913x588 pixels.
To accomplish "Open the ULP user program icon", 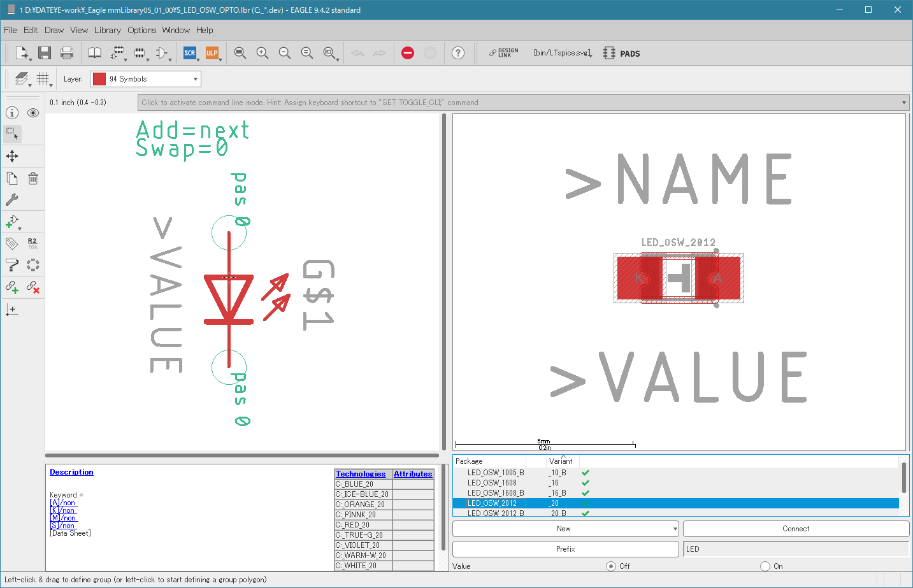I will pos(212,53).
